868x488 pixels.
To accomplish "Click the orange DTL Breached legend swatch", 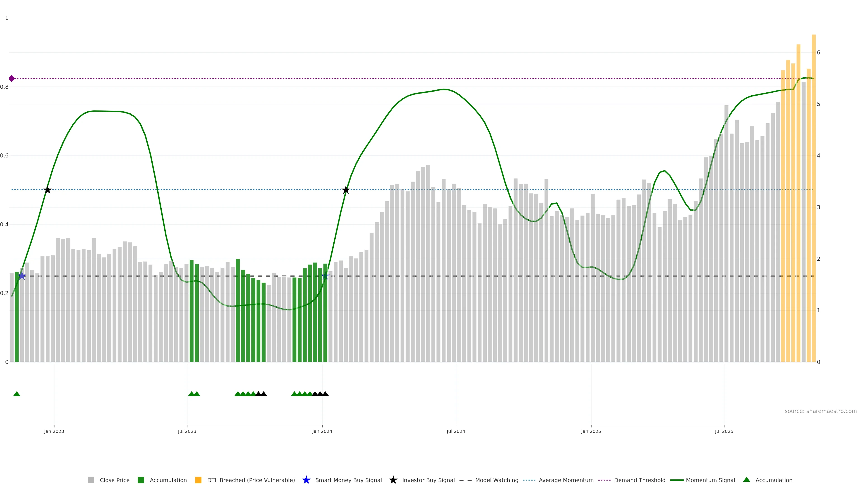I will tap(198, 480).
